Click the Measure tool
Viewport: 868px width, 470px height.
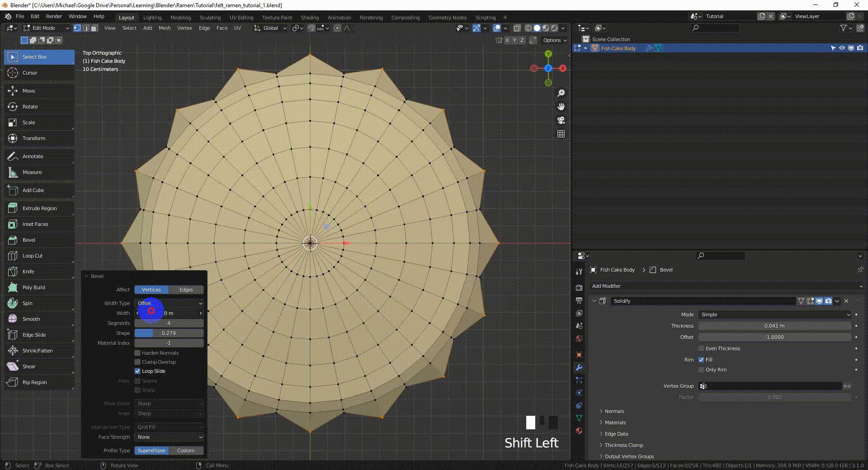[32, 172]
